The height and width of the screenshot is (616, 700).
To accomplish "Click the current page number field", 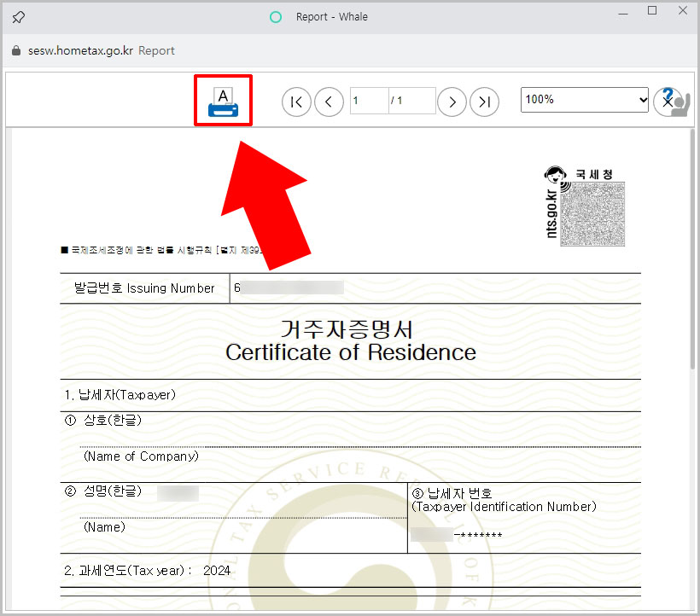I will click(x=369, y=101).
